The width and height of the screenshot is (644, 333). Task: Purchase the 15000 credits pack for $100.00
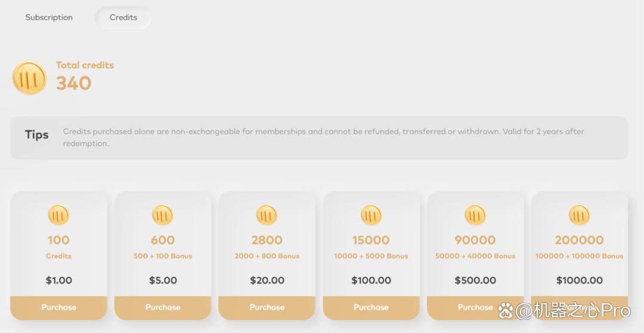tap(371, 307)
